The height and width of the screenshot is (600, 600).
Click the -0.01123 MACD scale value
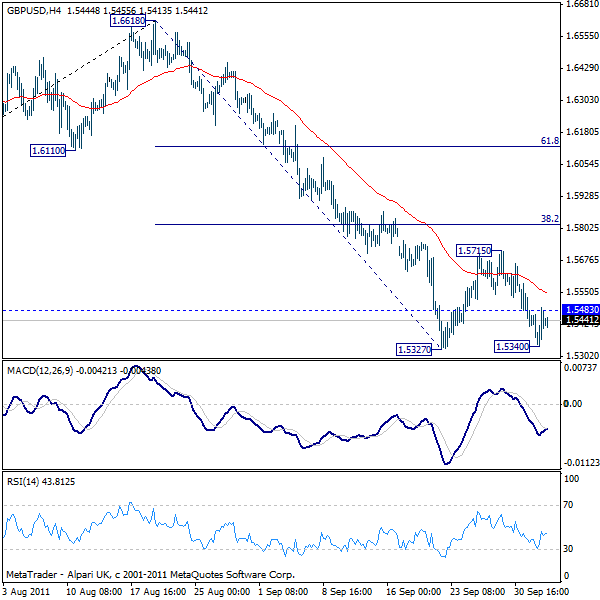coord(581,463)
